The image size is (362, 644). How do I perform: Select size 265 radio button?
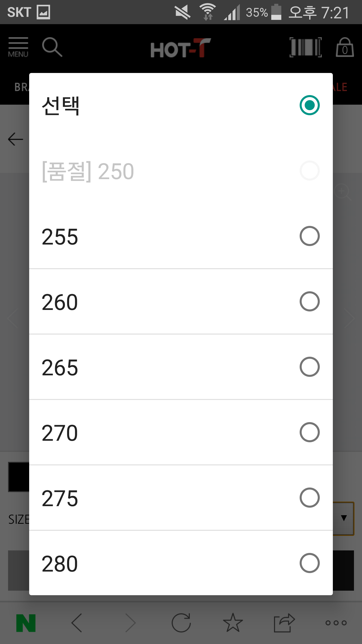(x=309, y=367)
